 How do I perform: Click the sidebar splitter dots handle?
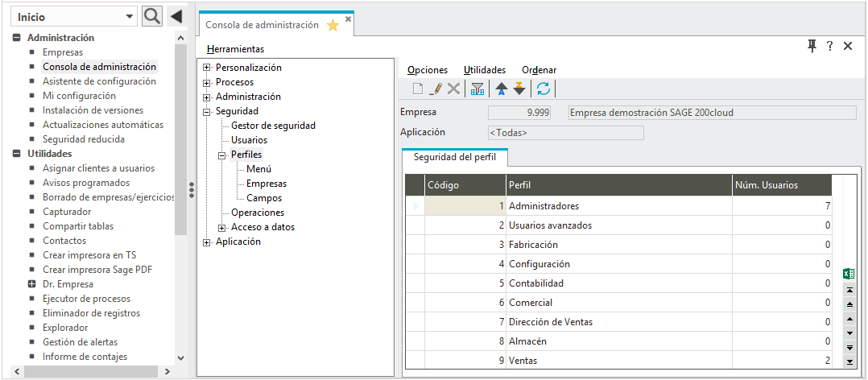[x=191, y=190]
